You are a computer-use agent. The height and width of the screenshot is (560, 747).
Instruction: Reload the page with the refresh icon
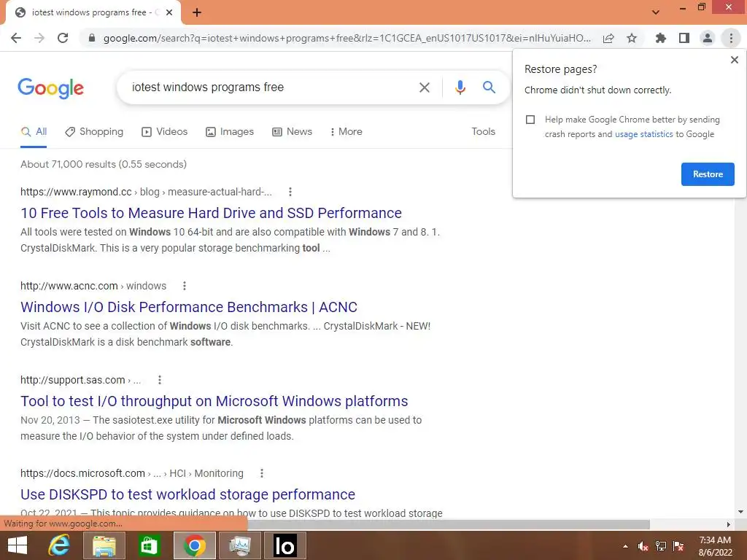tap(63, 38)
